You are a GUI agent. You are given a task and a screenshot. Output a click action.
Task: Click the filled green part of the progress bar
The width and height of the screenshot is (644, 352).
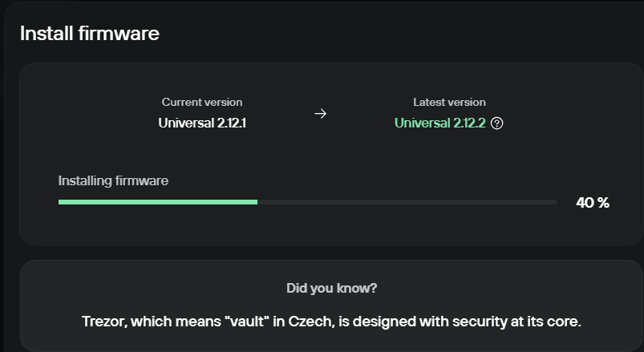[x=158, y=202]
